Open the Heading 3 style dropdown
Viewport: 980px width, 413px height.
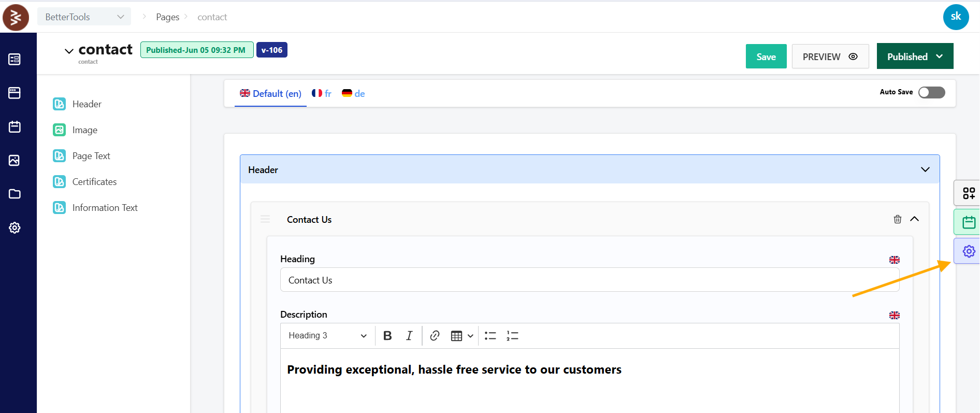pos(327,336)
